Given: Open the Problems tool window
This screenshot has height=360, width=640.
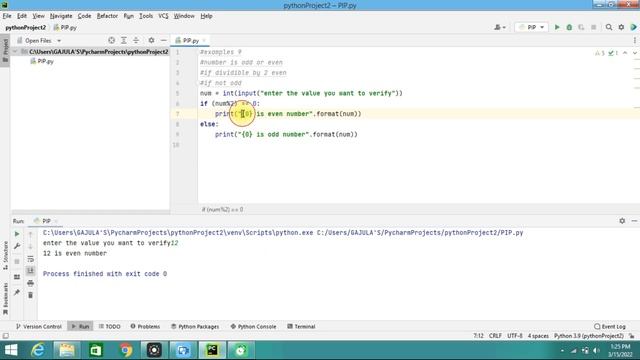Looking at the screenshot, I should coord(145,327).
